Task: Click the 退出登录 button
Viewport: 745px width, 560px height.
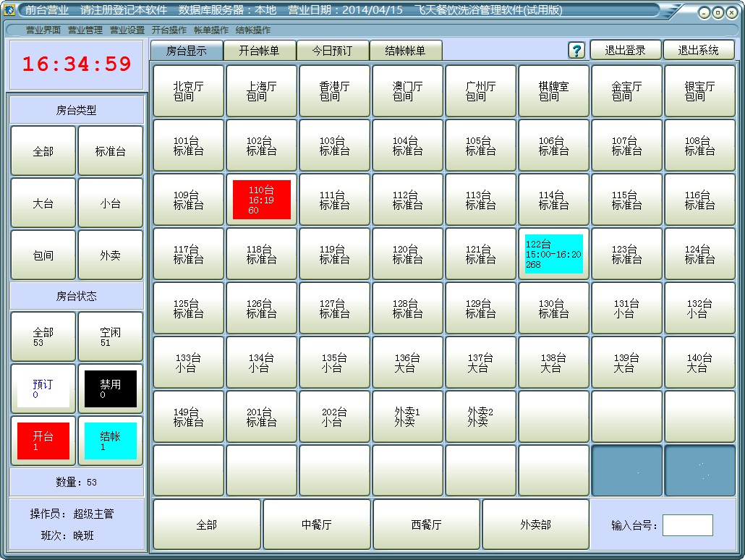Action: pyautogui.click(x=625, y=50)
